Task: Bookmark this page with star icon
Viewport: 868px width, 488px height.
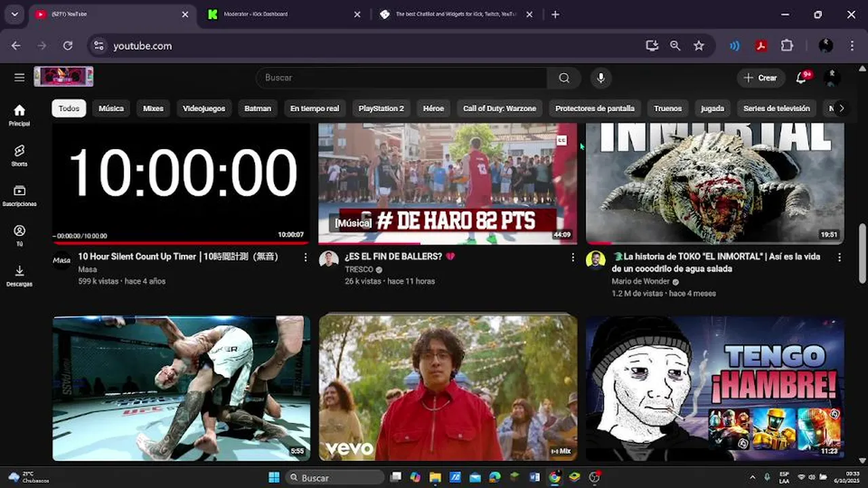Action: 698,45
